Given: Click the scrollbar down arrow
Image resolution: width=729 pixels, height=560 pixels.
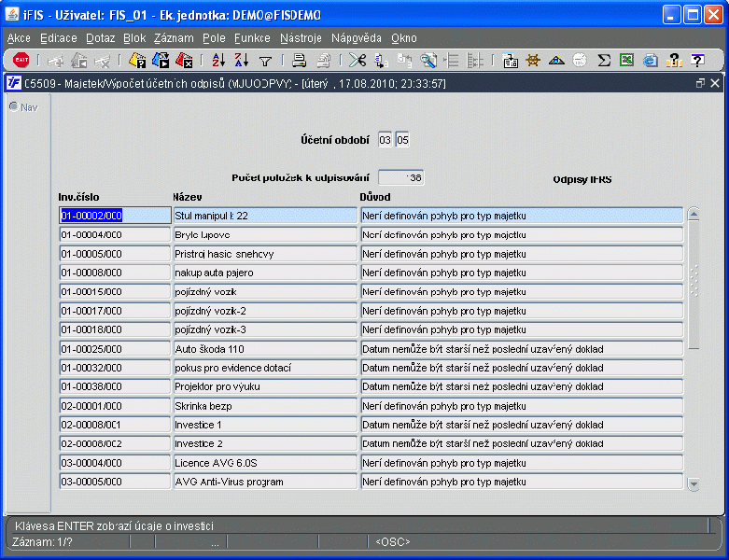Looking at the screenshot, I should [x=694, y=484].
